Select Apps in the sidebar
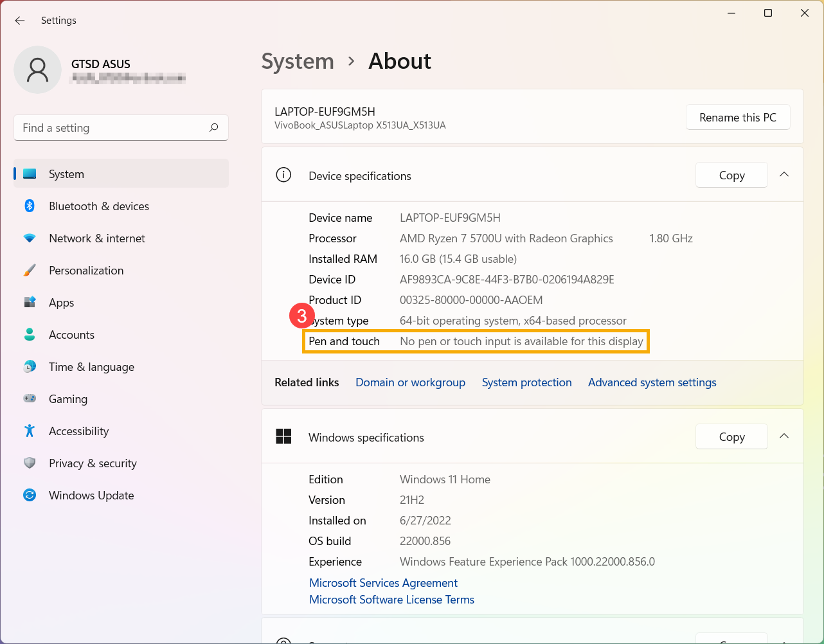This screenshot has height=644, width=824. (x=121, y=302)
